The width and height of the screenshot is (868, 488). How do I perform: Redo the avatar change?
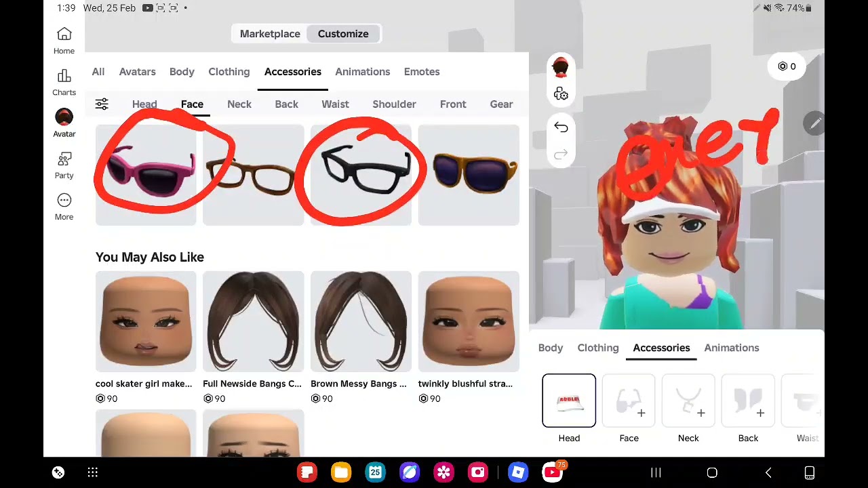[561, 155]
